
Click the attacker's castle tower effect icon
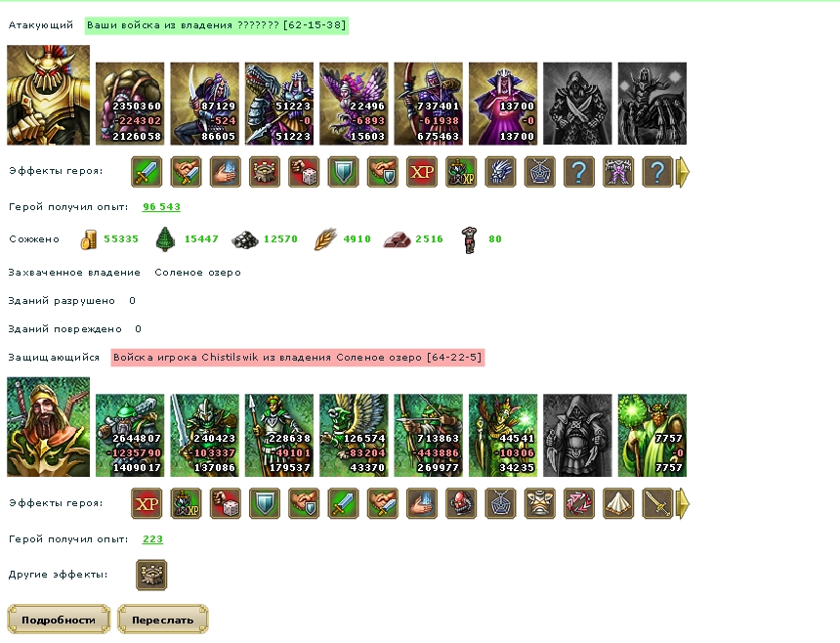pyautogui.click(x=265, y=172)
